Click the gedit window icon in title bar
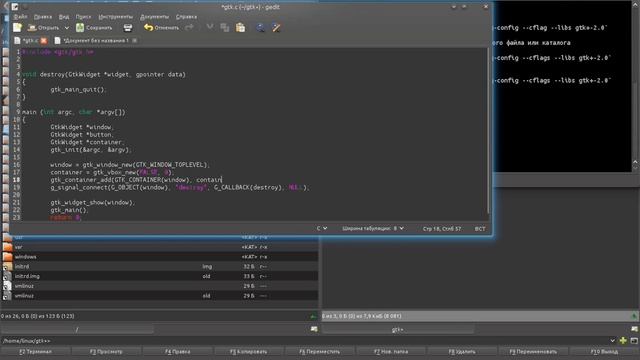 click(x=15, y=7)
